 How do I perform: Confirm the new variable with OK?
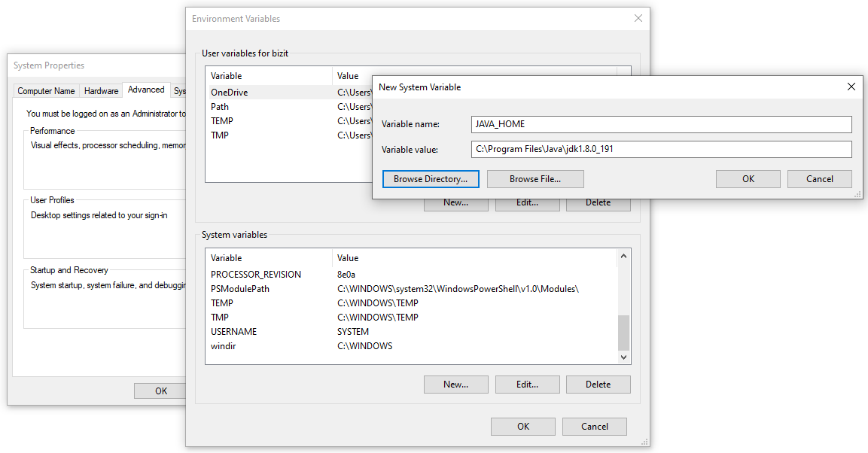coord(748,179)
